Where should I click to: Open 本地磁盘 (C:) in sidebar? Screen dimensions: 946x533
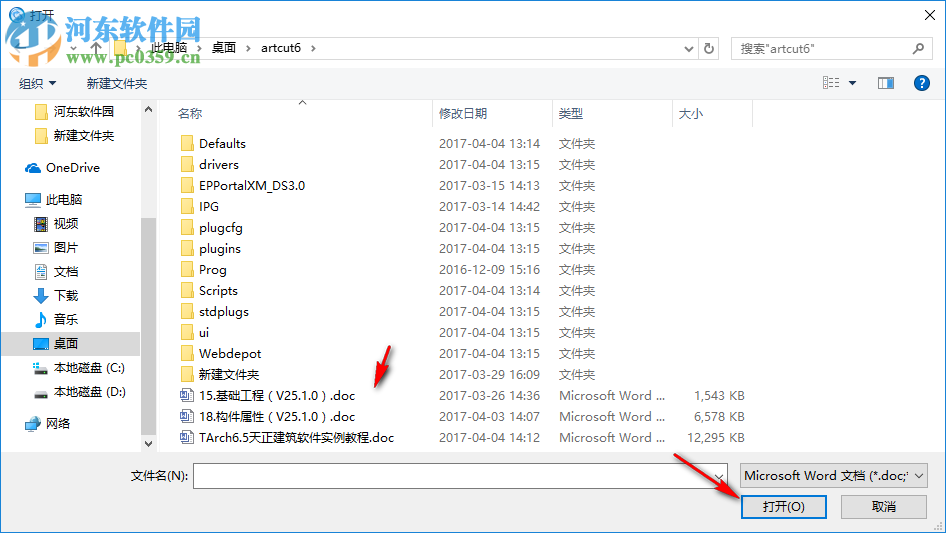click(79, 368)
